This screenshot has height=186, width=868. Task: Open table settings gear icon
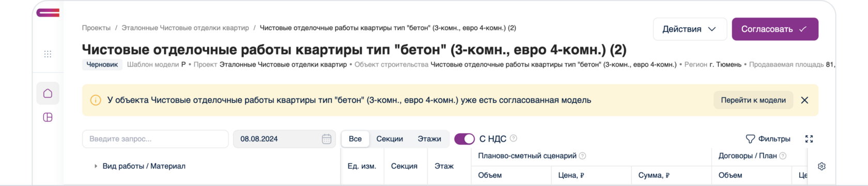coord(822,166)
